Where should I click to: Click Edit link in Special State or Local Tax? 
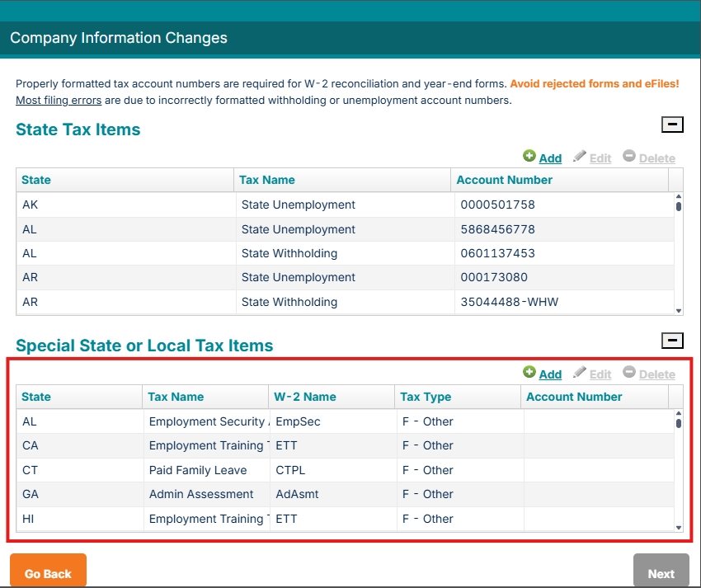[600, 374]
